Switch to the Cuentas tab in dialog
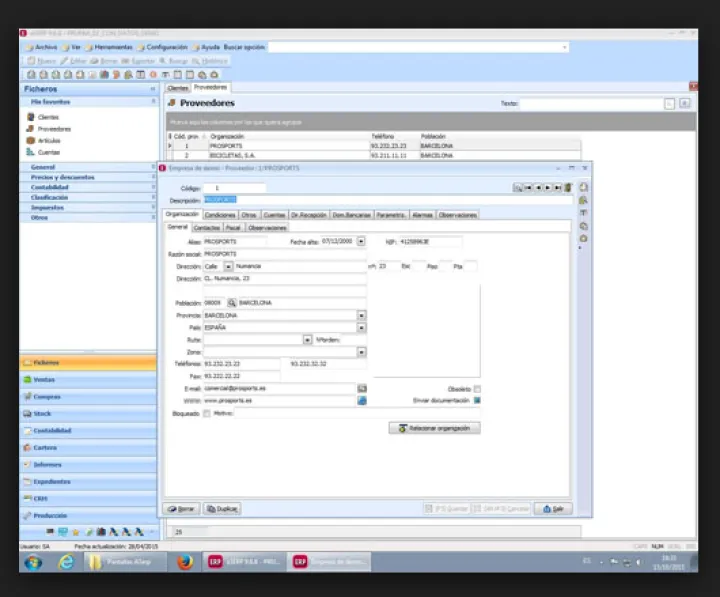This screenshot has width=720, height=597. point(274,215)
